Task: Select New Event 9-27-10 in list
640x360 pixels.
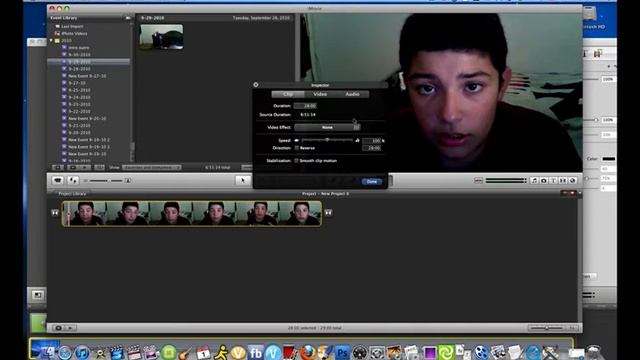Action: 87,76
